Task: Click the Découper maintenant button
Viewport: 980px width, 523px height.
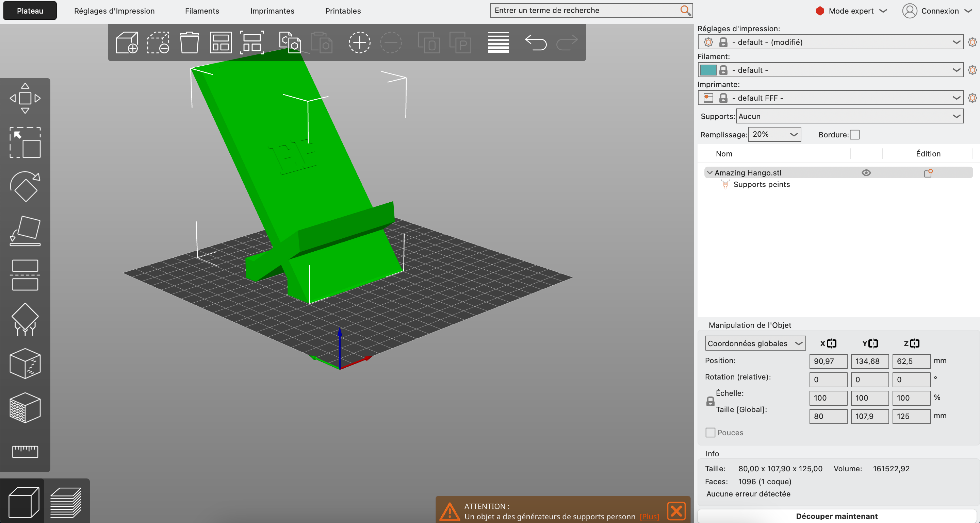Action: point(837,516)
